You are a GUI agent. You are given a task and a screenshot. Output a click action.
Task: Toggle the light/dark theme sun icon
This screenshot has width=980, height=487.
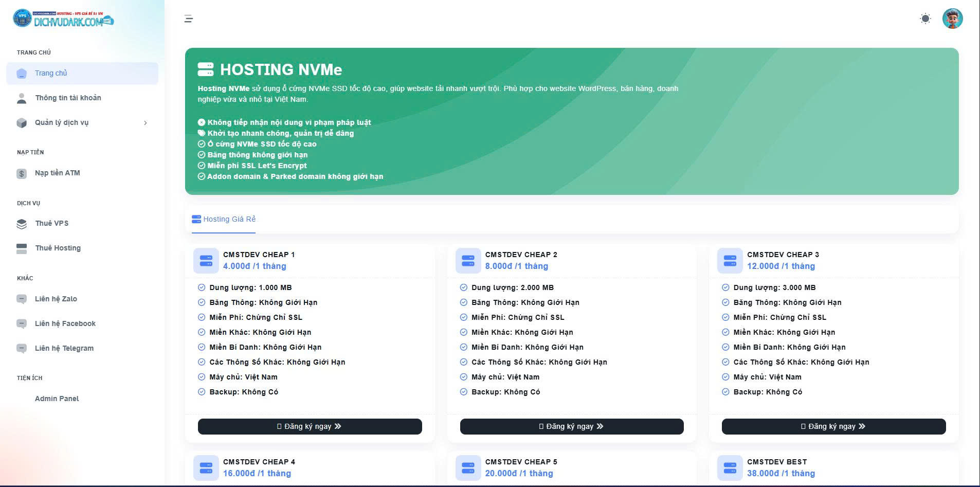click(925, 19)
